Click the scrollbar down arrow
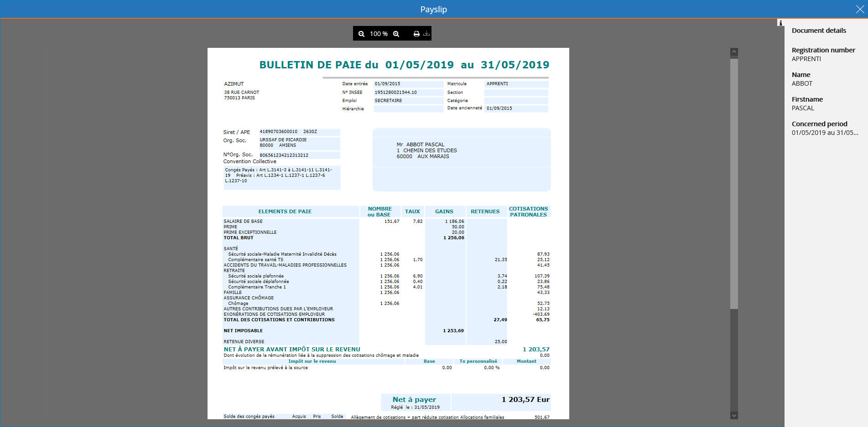Screen dimensions: 868x427 click(733, 415)
